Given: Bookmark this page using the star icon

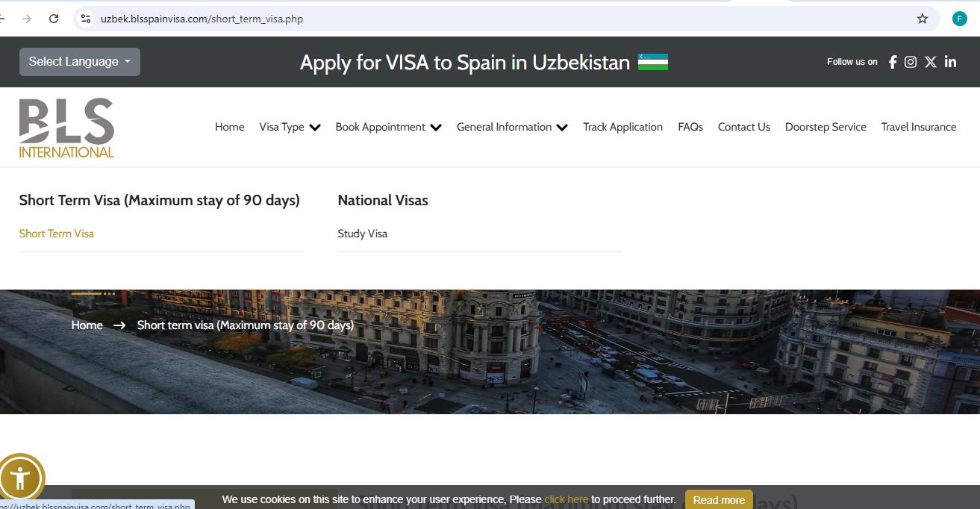Looking at the screenshot, I should point(923,19).
